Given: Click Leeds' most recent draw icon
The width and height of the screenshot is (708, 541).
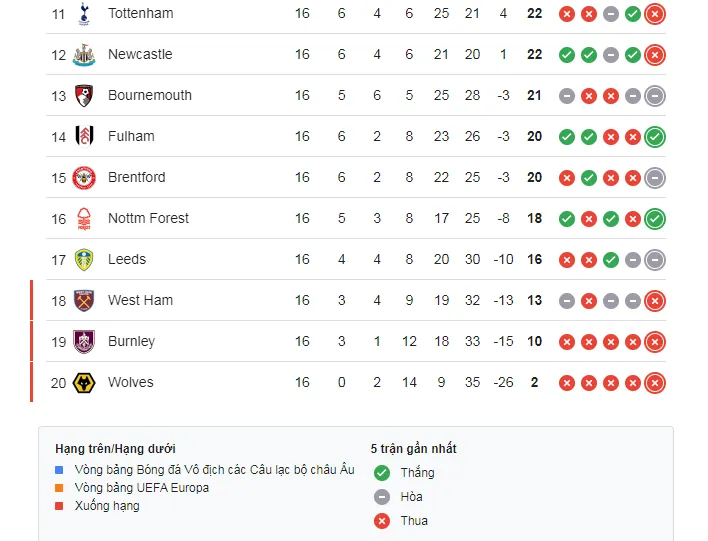Looking at the screenshot, I should pos(655,259).
